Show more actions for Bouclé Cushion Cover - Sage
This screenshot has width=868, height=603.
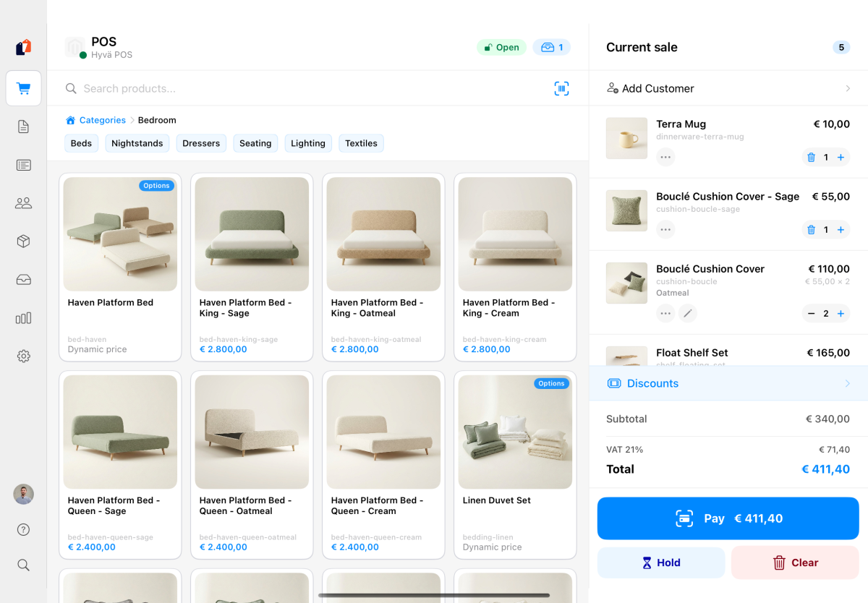pyautogui.click(x=665, y=229)
